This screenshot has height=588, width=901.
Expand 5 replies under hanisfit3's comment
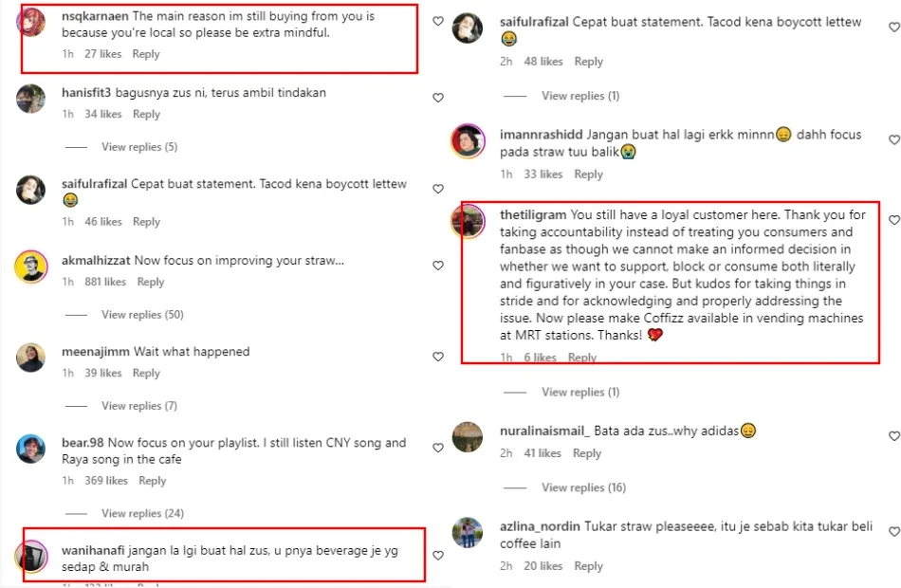[x=139, y=147]
